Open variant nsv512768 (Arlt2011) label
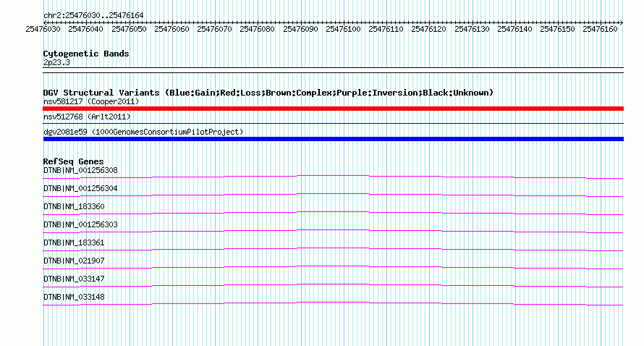The image size is (644, 346). pos(87,117)
